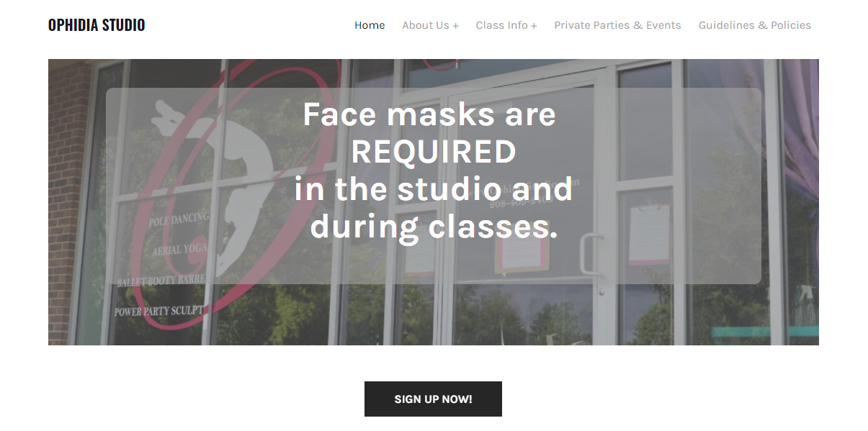Click the POLE DANCING window lettering

coord(179,219)
